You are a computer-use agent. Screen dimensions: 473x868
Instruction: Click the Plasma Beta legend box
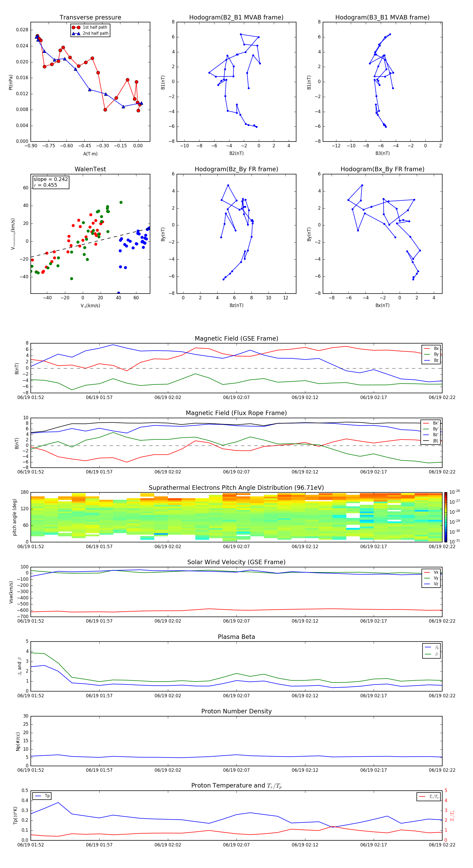click(431, 651)
